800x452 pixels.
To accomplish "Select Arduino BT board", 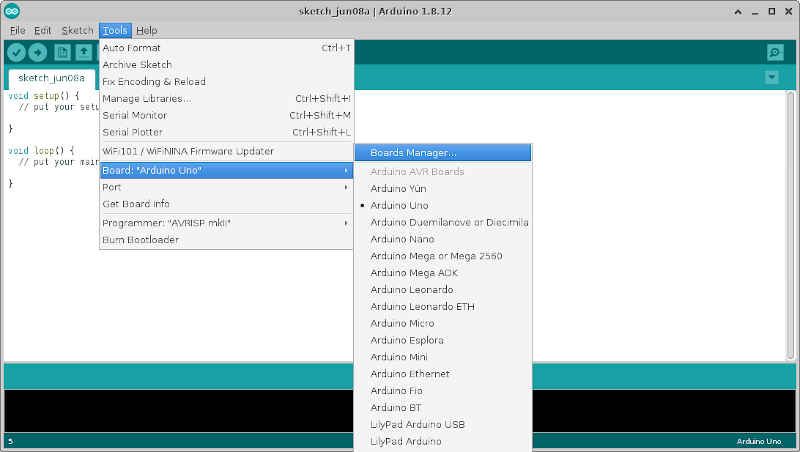I will [x=443, y=408].
